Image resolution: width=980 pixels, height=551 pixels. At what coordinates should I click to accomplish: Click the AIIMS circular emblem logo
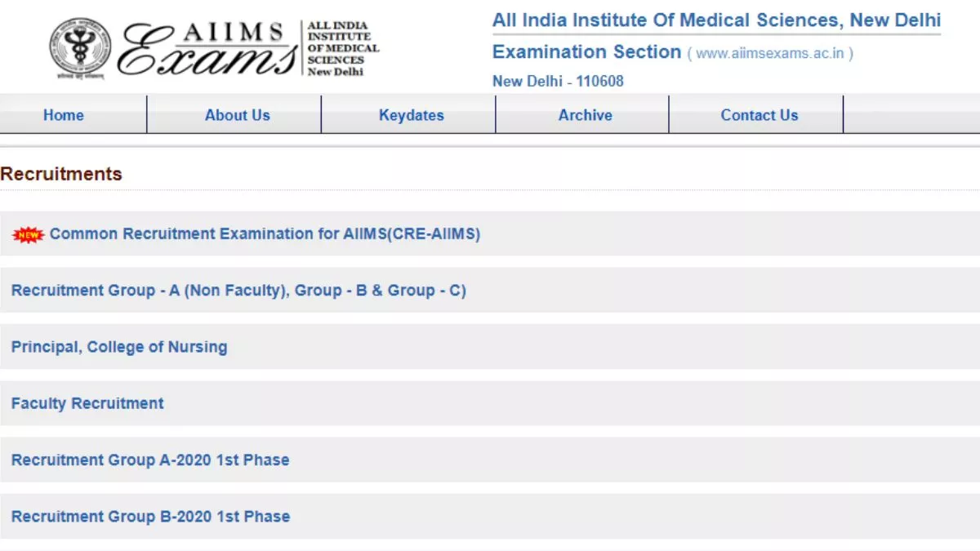pyautogui.click(x=80, y=49)
